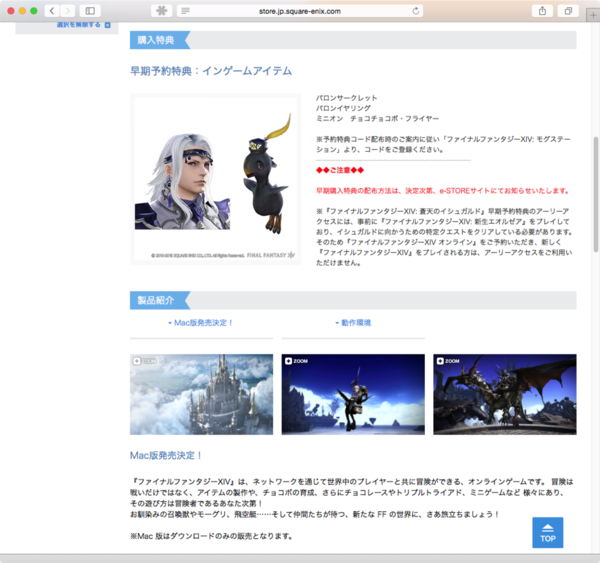The image size is (600, 563).
Task: Zoom the castle-in-clouds screenshot thumbnail
Action: (201, 394)
